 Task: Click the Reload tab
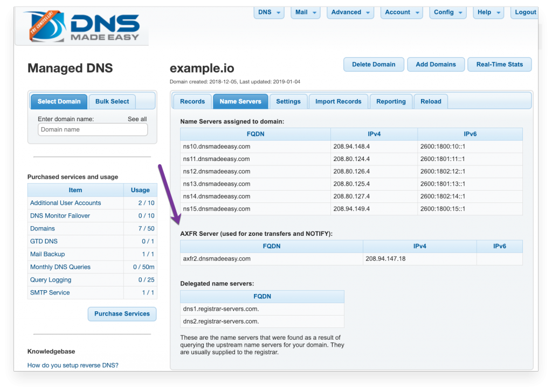pyautogui.click(x=431, y=102)
